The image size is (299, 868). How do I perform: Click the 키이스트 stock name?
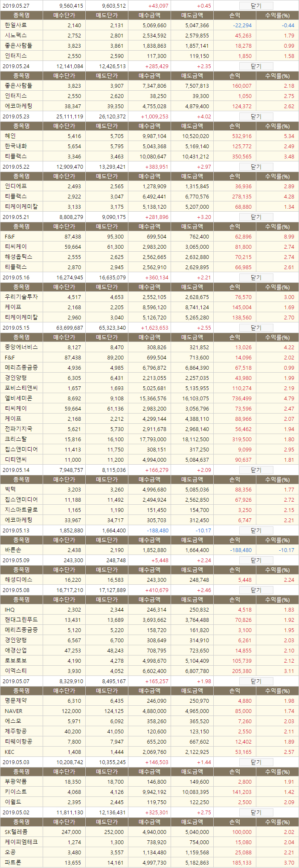15,792
